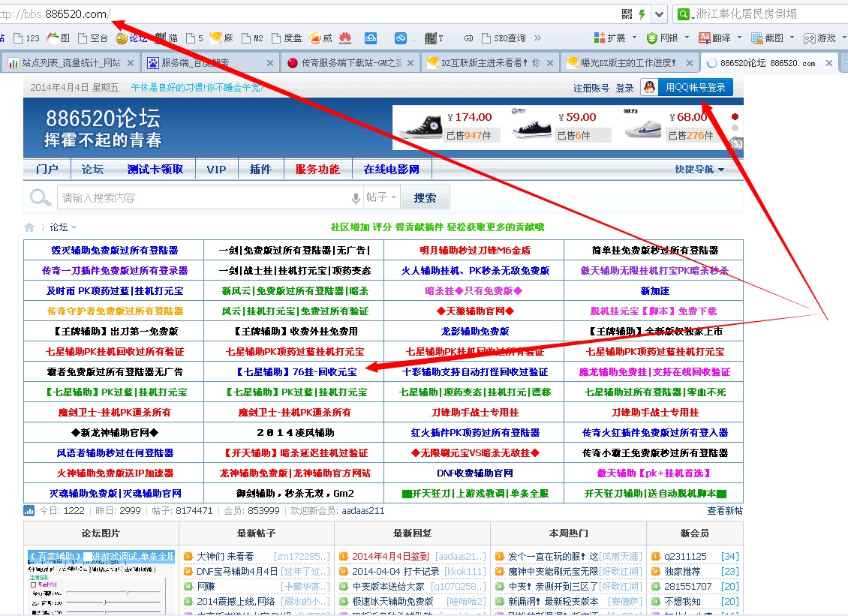848x616 pixels.
Task: Open the red Huawei logo bookmark
Action: point(345,38)
